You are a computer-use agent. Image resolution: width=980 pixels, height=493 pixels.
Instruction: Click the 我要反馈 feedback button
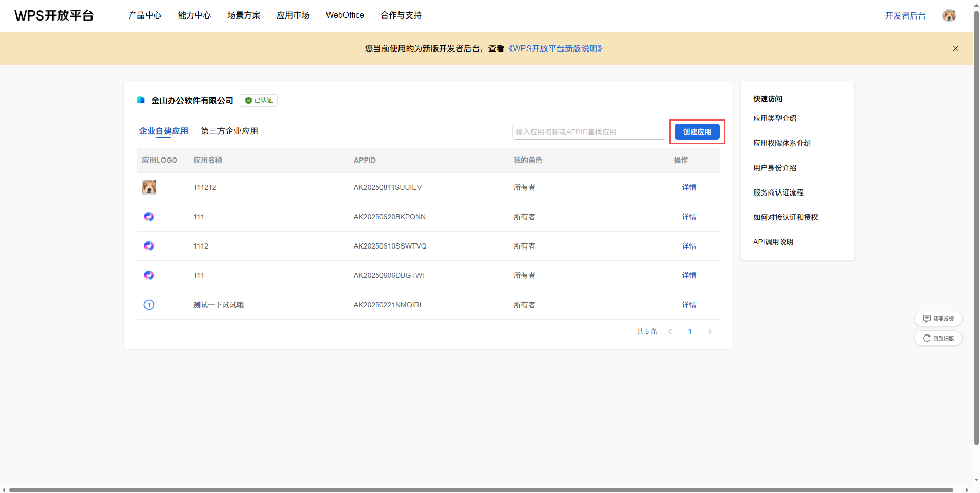[x=938, y=319]
